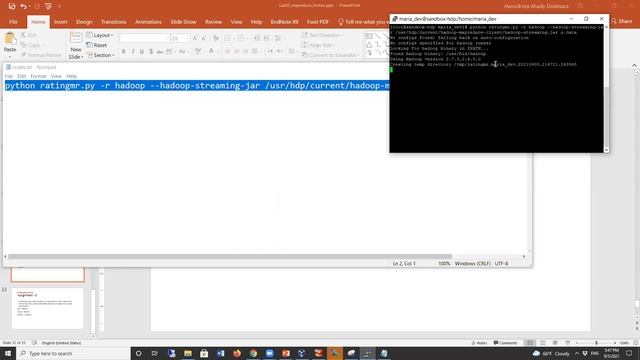Toggle Strikethrough formatting

(x=160, y=51)
